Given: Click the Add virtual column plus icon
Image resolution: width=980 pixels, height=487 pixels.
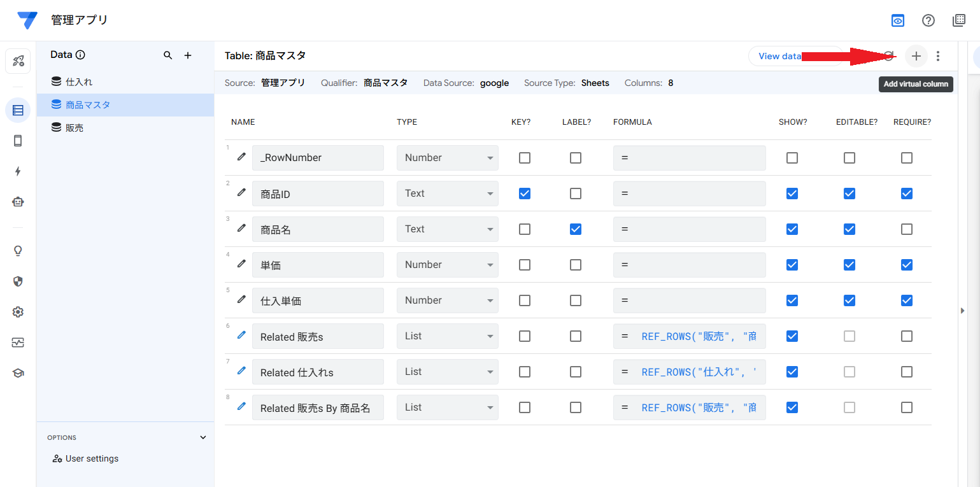Looking at the screenshot, I should (x=916, y=56).
